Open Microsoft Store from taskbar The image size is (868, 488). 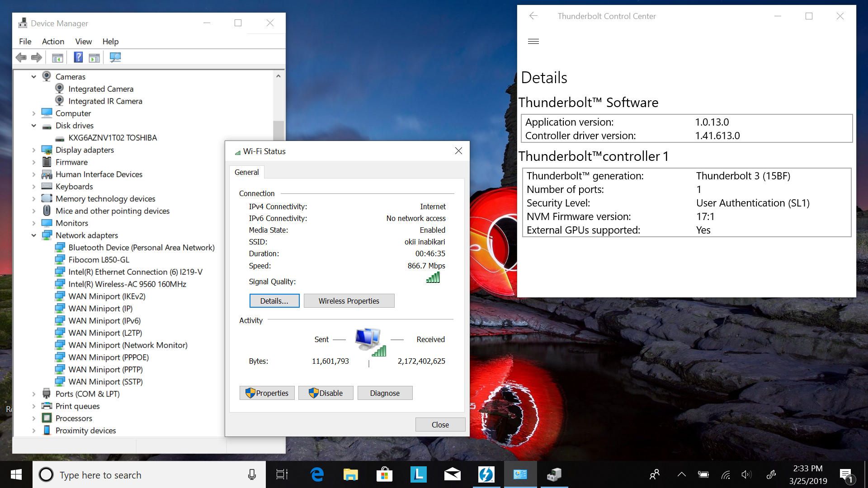point(384,474)
